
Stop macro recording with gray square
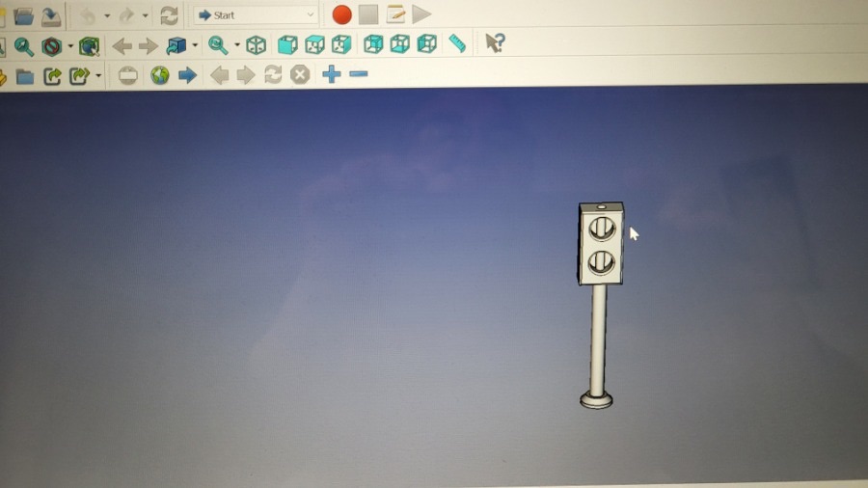368,14
